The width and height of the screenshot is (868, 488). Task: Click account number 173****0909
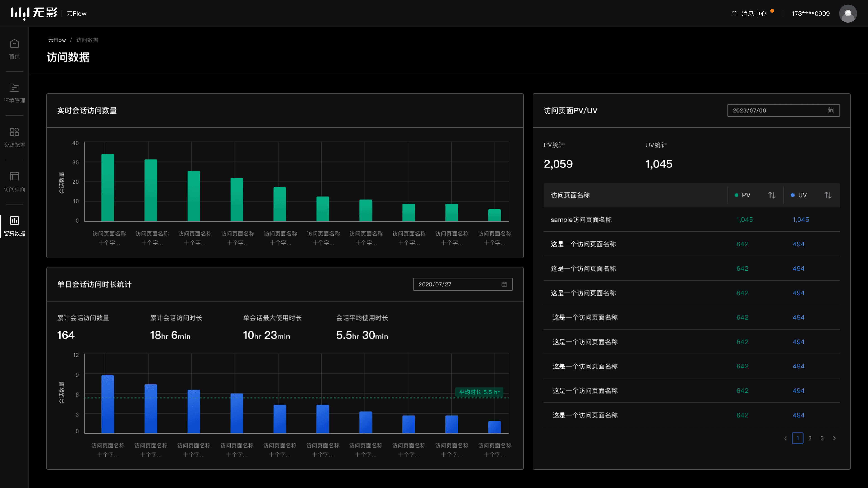811,14
